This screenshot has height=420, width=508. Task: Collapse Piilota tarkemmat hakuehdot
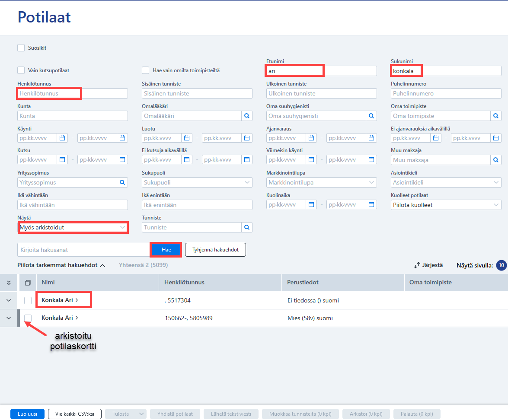[61, 265]
